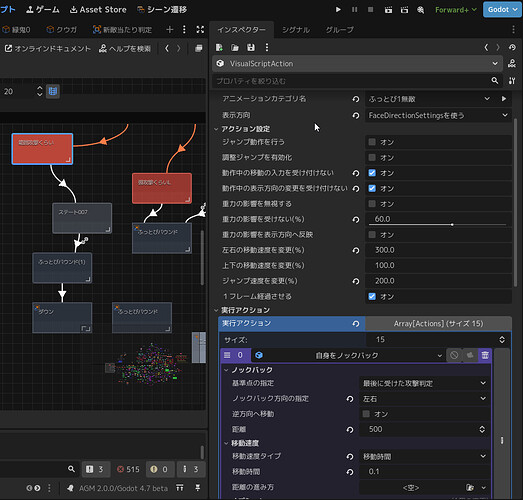Screen dimensions: 523x500
Task: Toggle error filter showing 515
Action: [128, 469]
